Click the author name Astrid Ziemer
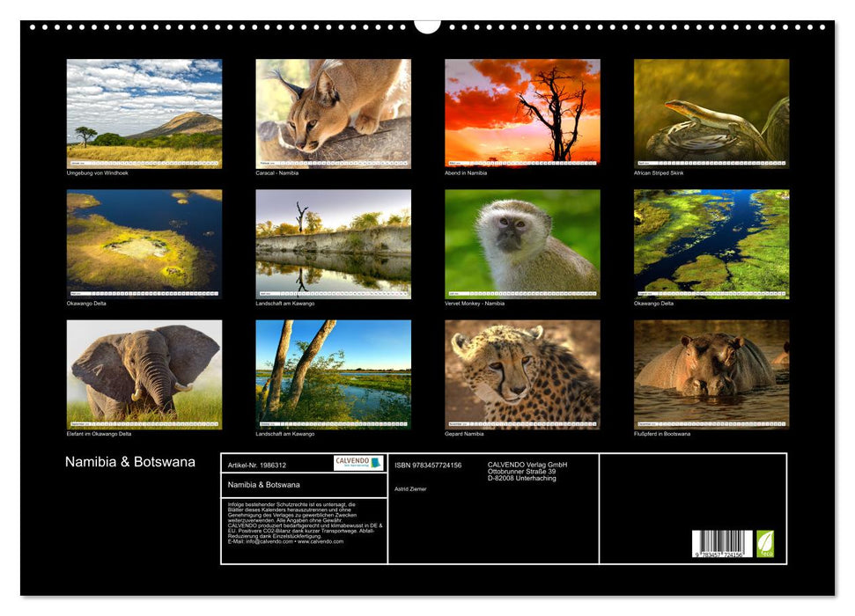Viewport: 855px width, 616px height. pos(410,488)
